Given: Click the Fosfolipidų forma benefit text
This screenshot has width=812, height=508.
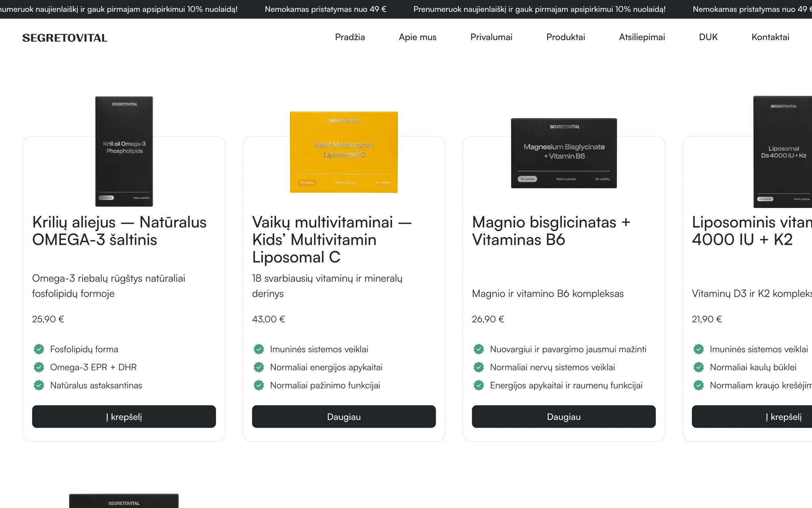Looking at the screenshot, I should (x=84, y=349).
